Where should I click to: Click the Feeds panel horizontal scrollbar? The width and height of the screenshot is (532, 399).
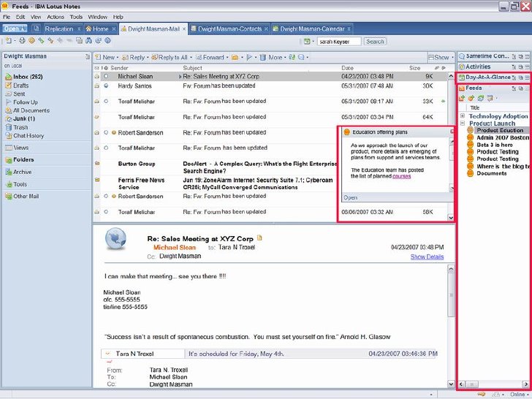tap(494, 384)
